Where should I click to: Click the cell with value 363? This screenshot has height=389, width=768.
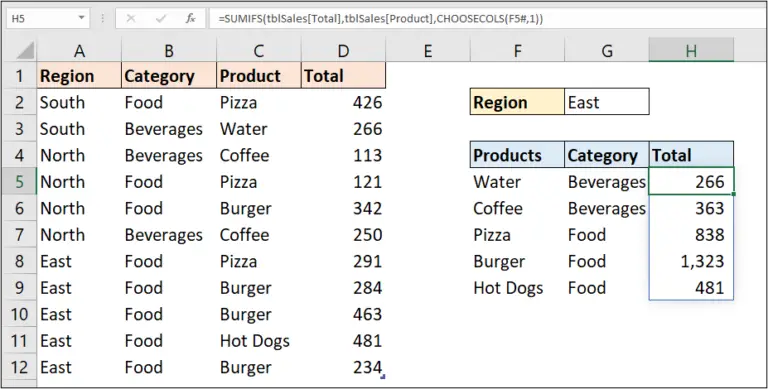[691, 208]
